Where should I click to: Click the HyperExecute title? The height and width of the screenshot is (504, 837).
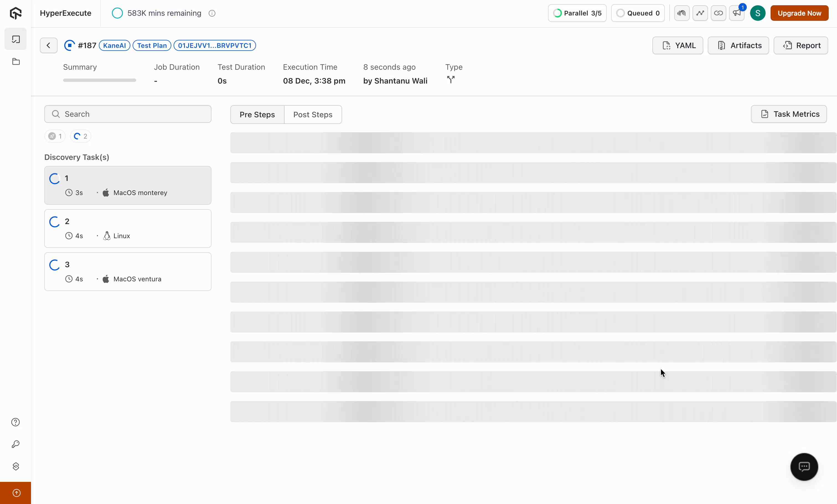(66, 13)
